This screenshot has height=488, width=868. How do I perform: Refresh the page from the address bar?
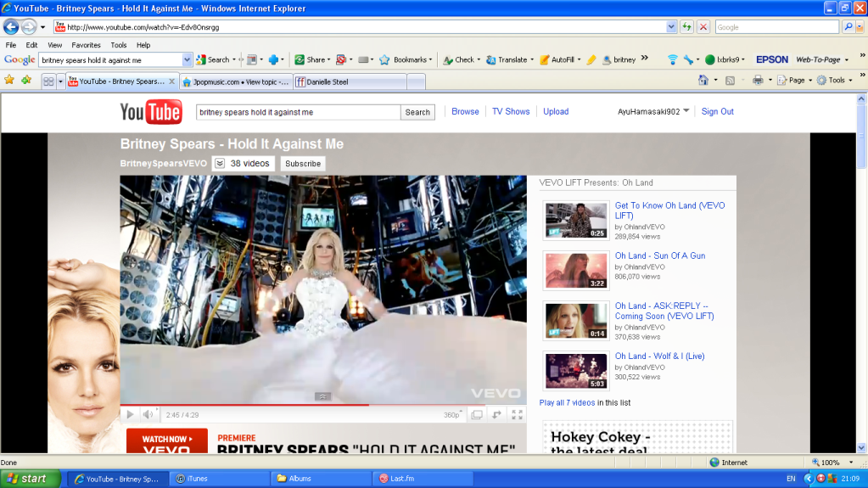click(x=686, y=26)
